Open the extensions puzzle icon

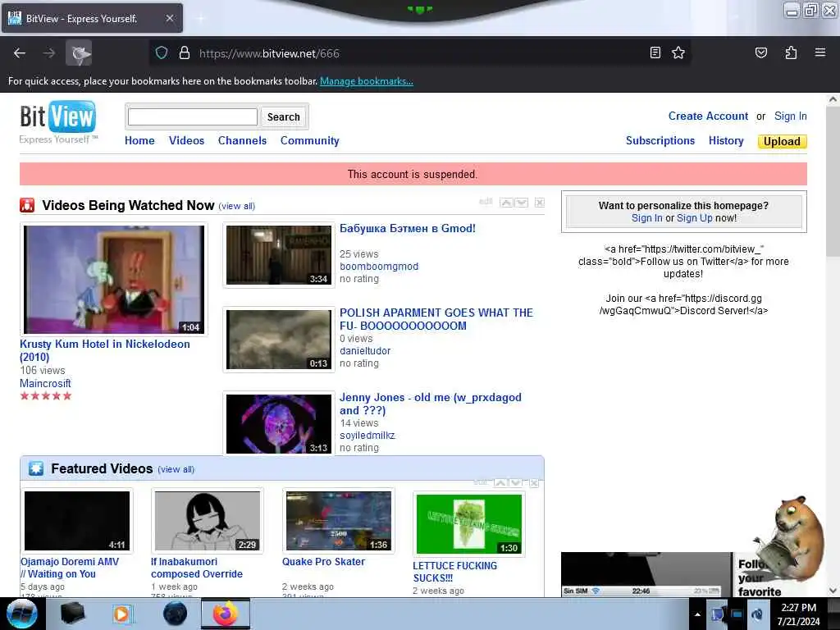point(791,52)
